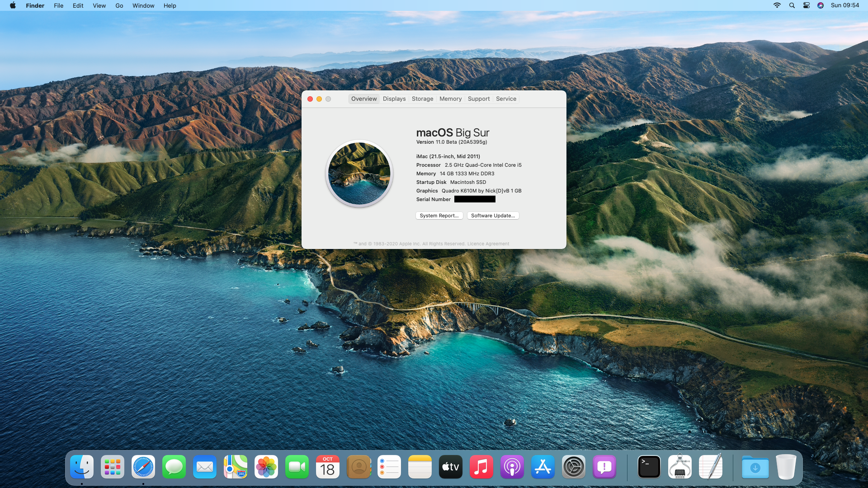
Task: Switch to the Memory tab
Action: click(x=451, y=99)
